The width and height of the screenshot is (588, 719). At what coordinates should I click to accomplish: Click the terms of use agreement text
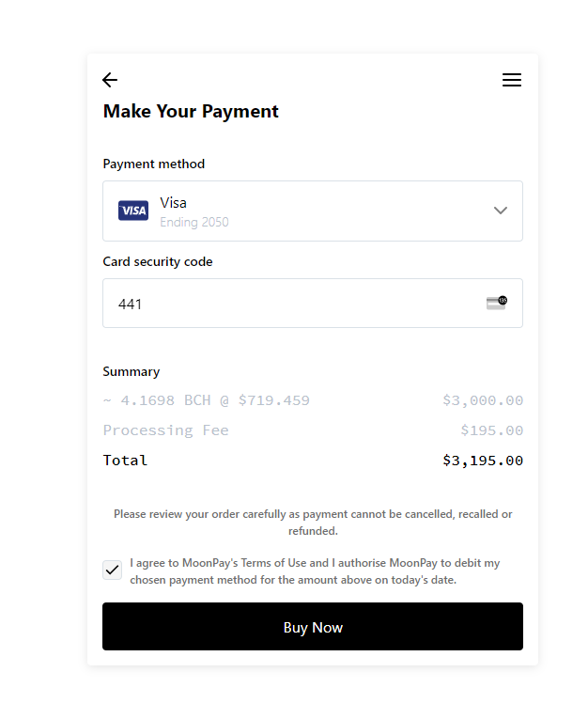(315, 571)
